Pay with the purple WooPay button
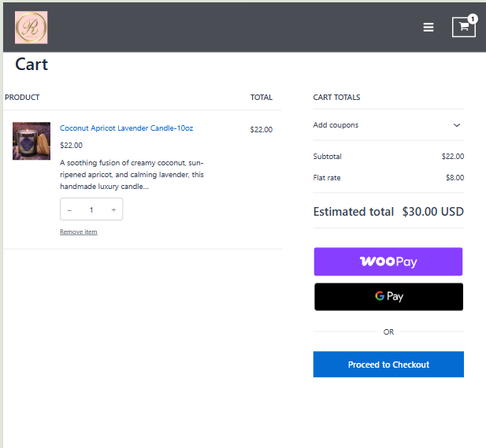Image resolution: width=486 pixels, height=448 pixels. tap(388, 261)
